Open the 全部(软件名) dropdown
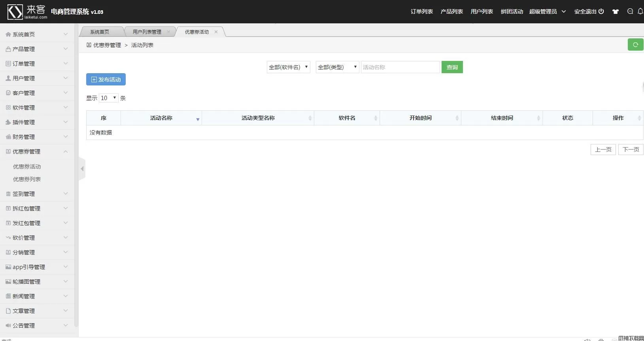The height and width of the screenshot is (341, 644). click(x=288, y=67)
